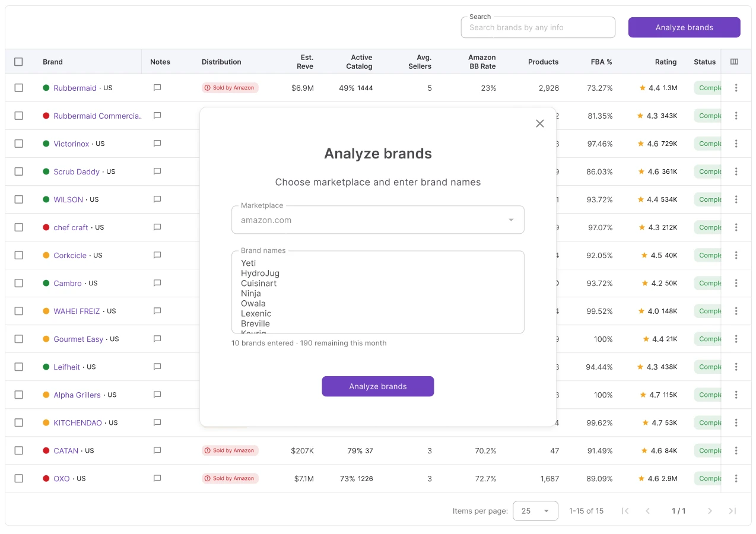Go to the next page
The image size is (756, 534).
(x=710, y=511)
